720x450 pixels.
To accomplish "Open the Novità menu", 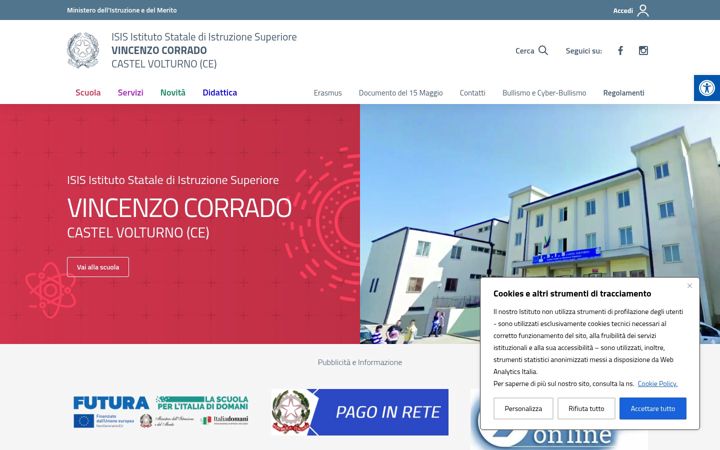I will tap(173, 92).
